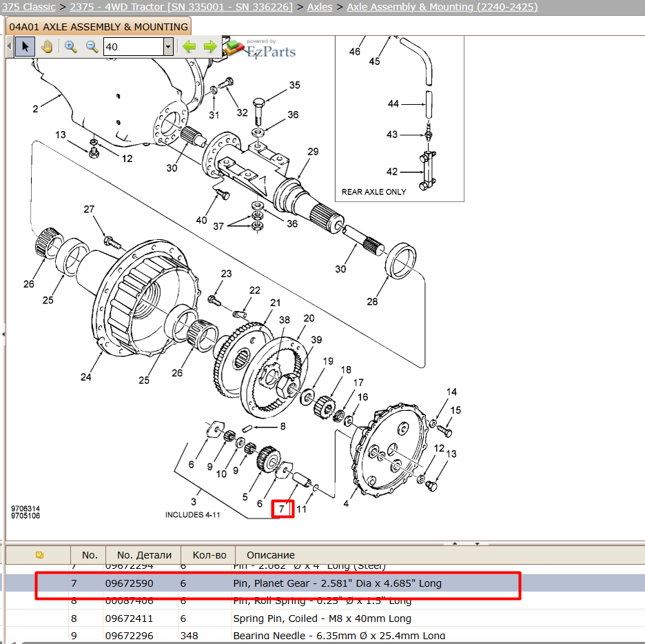Viewport: 645px width, 644px height.
Task: Go to previous diagram with green left arrow
Action: pos(190,46)
